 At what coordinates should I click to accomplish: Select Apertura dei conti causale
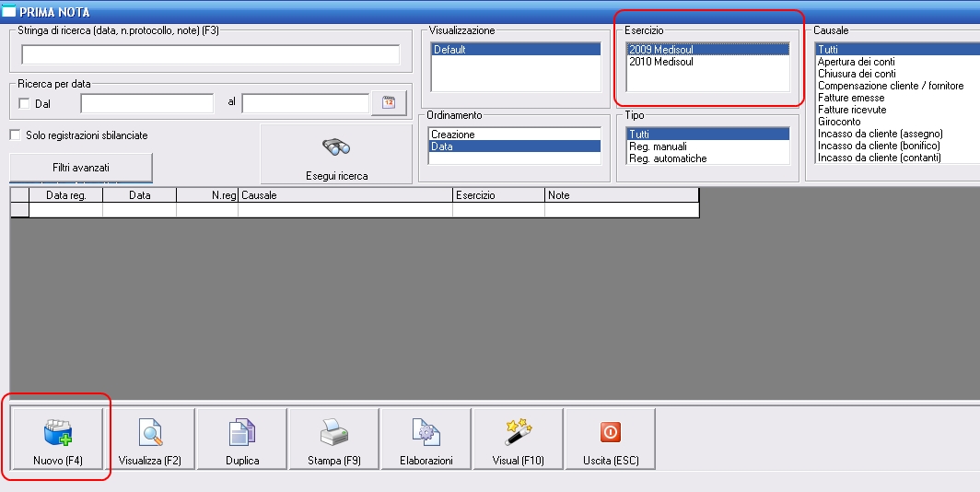[897, 61]
